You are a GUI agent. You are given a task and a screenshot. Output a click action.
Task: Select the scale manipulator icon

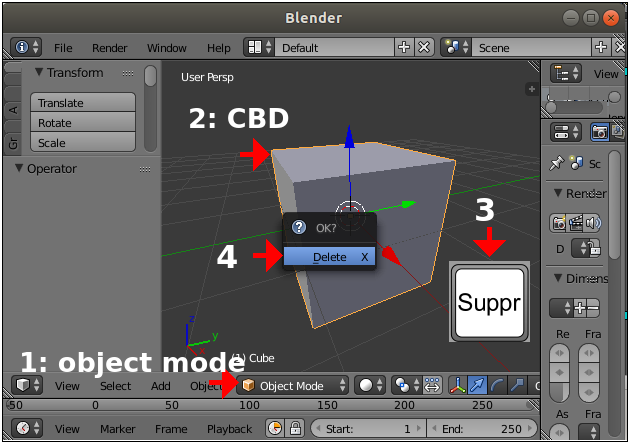[518, 385]
